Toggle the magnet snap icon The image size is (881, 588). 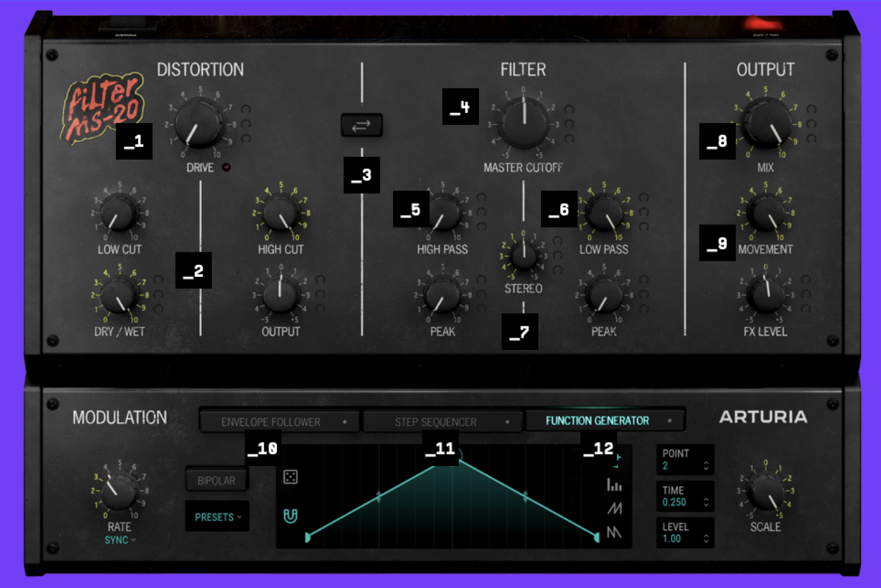tap(291, 517)
